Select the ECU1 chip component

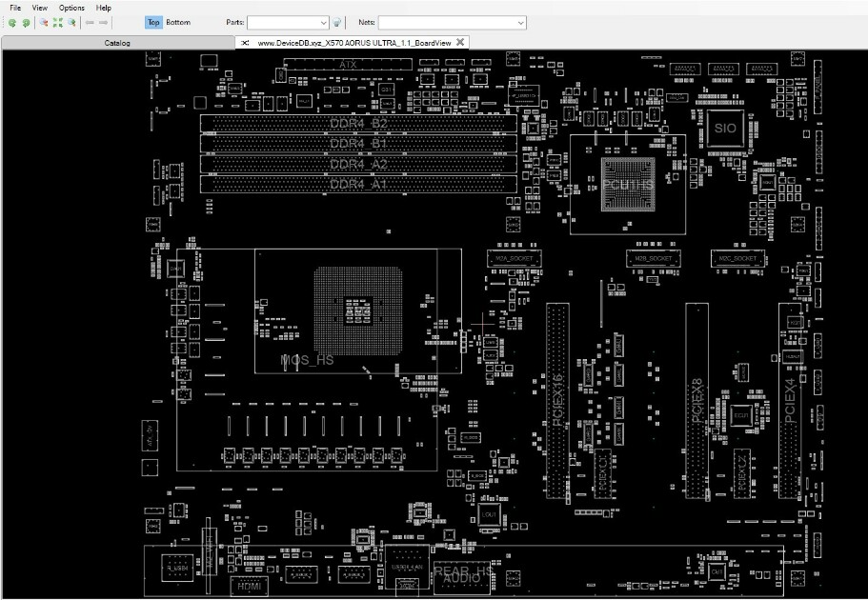741,415
